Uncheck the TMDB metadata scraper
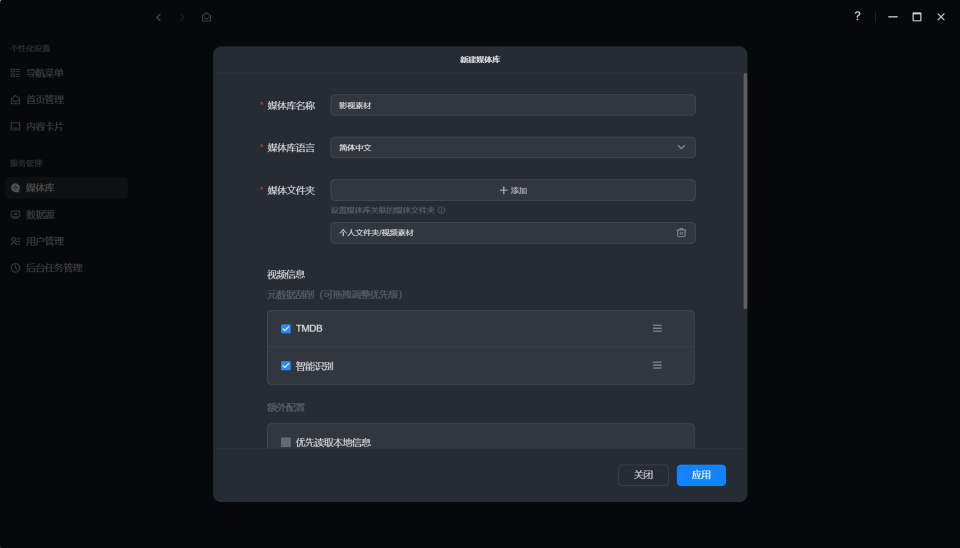Viewport: 960px width, 548px height. pyautogui.click(x=285, y=329)
